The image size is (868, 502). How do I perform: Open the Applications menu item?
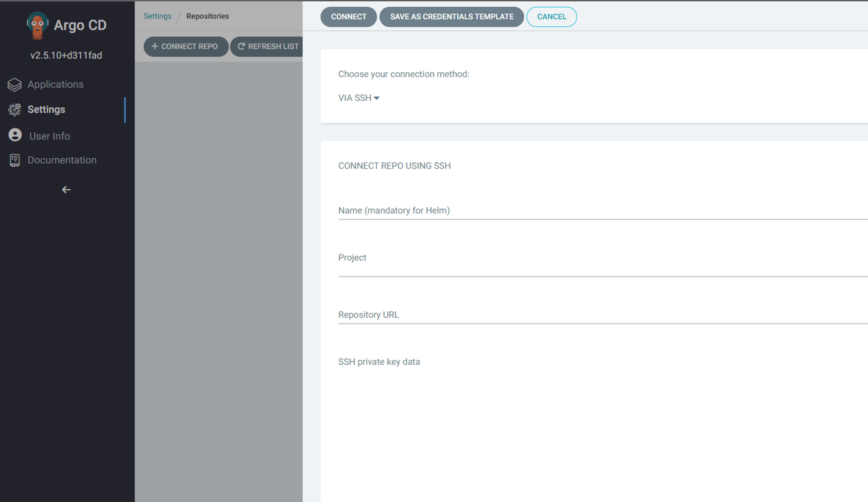(56, 84)
